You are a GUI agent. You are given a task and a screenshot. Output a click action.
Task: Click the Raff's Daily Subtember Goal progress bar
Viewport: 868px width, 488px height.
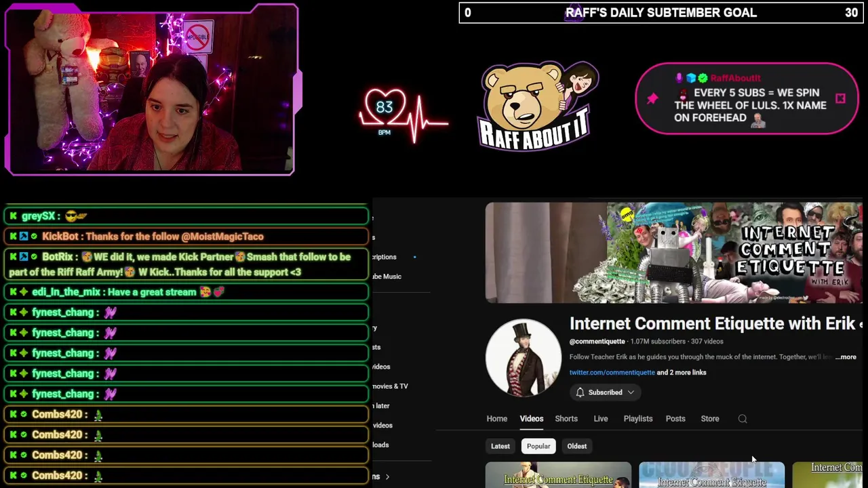click(662, 12)
